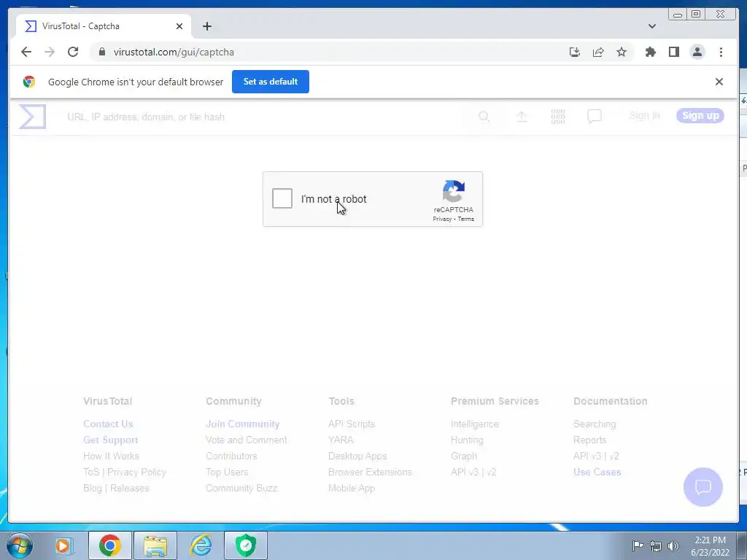This screenshot has height=560, width=747.
Task: Open the Hunting premium link
Action: [467, 440]
